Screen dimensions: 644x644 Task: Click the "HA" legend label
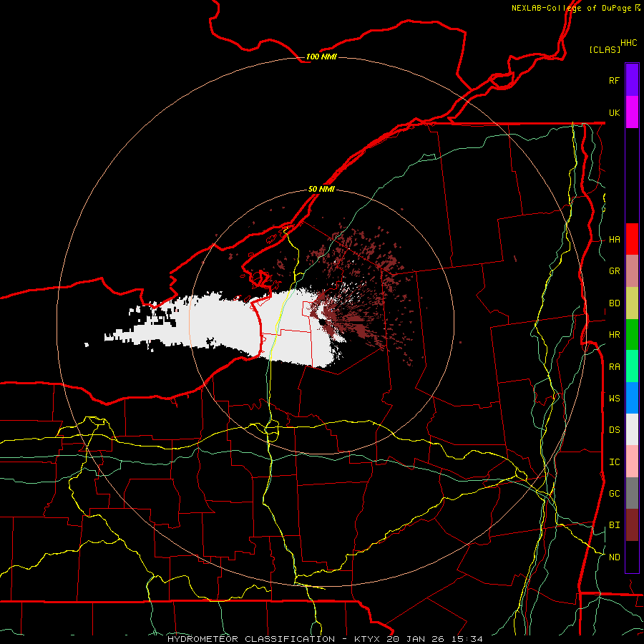pyautogui.click(x=614, y=240)
